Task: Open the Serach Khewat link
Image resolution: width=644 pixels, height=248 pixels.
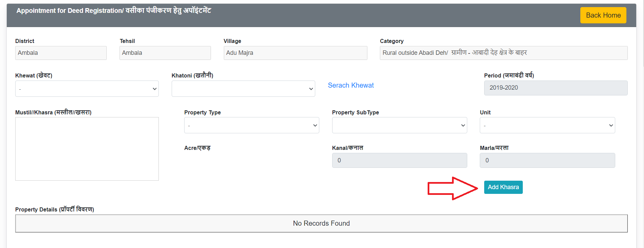Action: pos(351,85)
